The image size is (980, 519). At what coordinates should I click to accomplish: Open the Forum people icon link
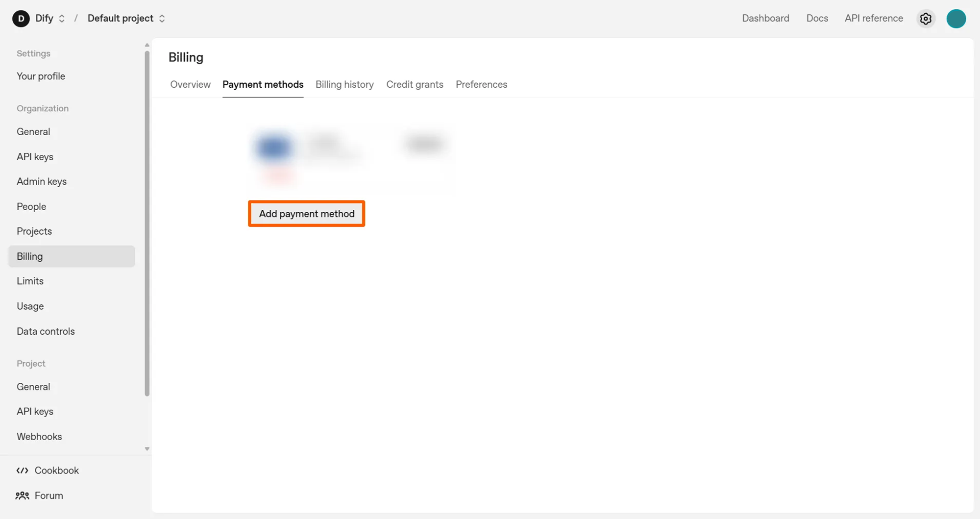pyautogui.click(x=23, y=495)
